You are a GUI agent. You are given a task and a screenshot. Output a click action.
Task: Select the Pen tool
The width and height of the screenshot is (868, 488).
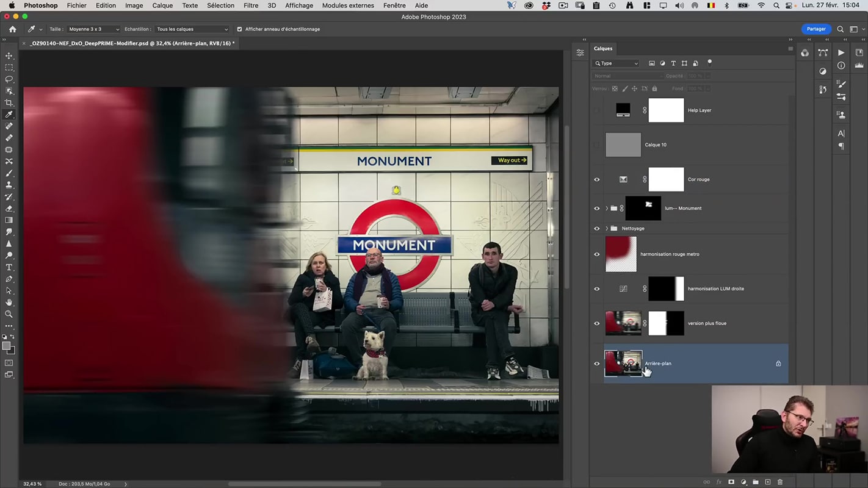point(9,279)
